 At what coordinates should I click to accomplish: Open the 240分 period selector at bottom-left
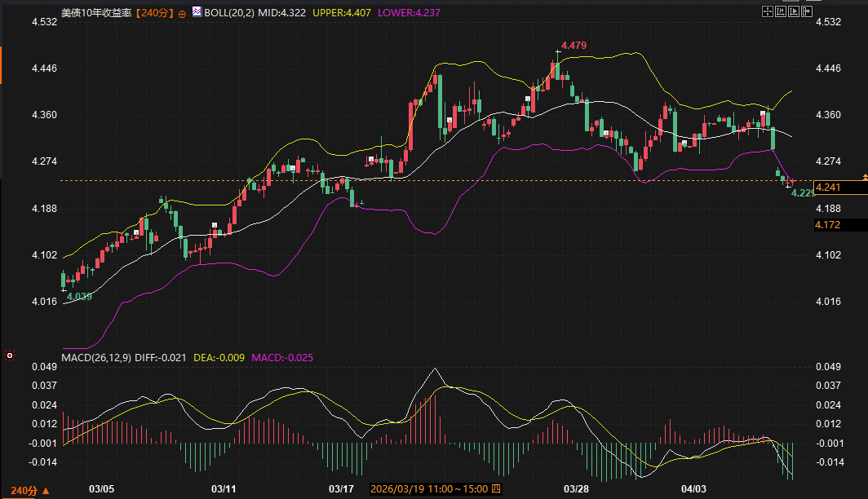(30, 491)
